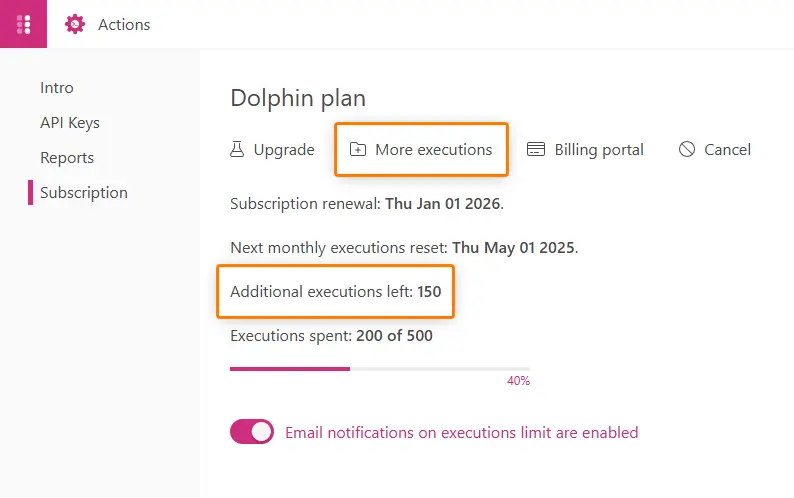Click the executions spent progress bar
The width and height of the screenshot is (794, 498).
click(x=380, y=369)
